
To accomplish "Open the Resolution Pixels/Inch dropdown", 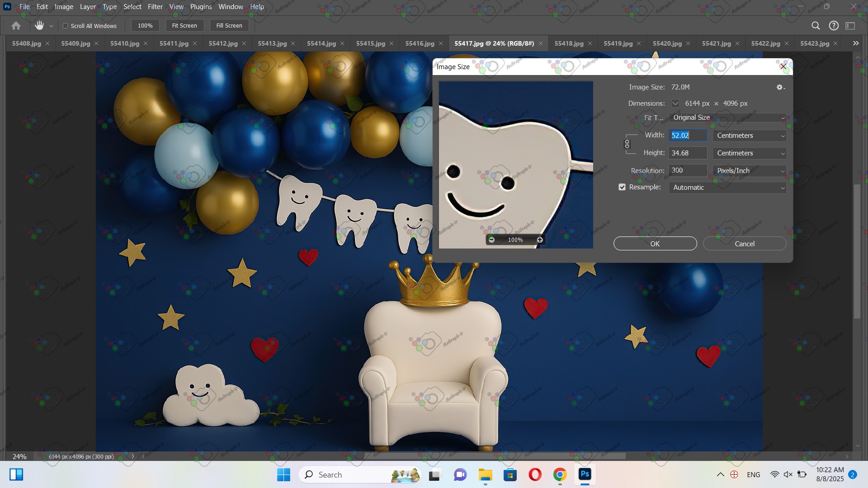I will pos(749,171).
